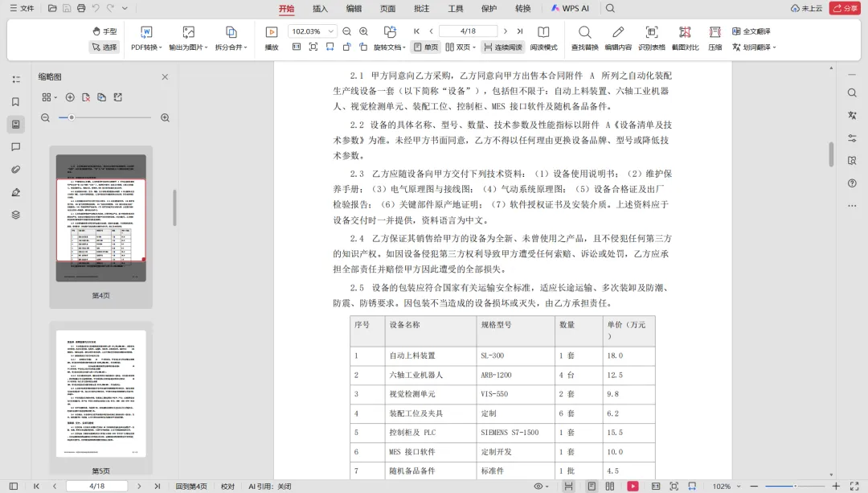This screenshot has width=868, height=493.
Task: Open the 双页 layout dropdown
Action: click(461, 47)
